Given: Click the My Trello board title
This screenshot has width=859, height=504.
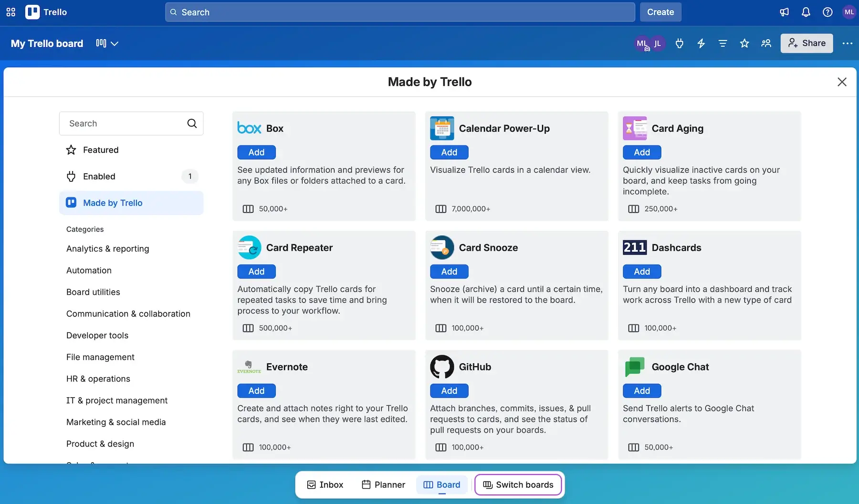Looking at the screenshot, I should [47, 43].
